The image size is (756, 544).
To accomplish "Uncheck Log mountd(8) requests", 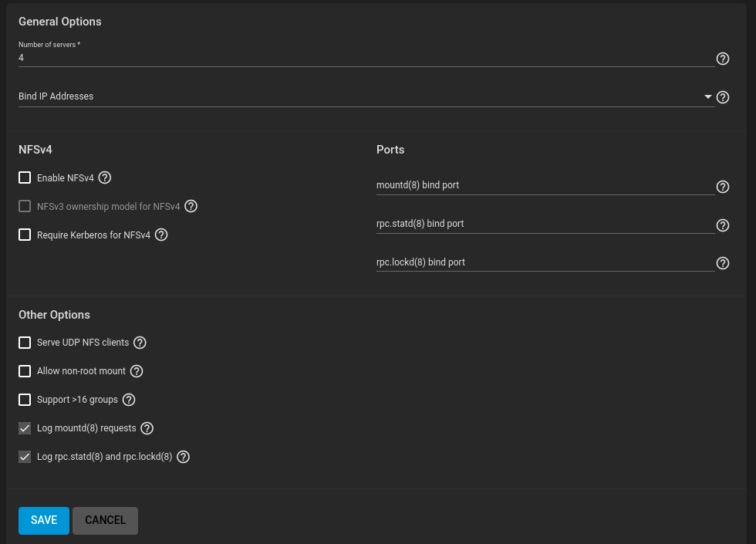I will point(25,428).
